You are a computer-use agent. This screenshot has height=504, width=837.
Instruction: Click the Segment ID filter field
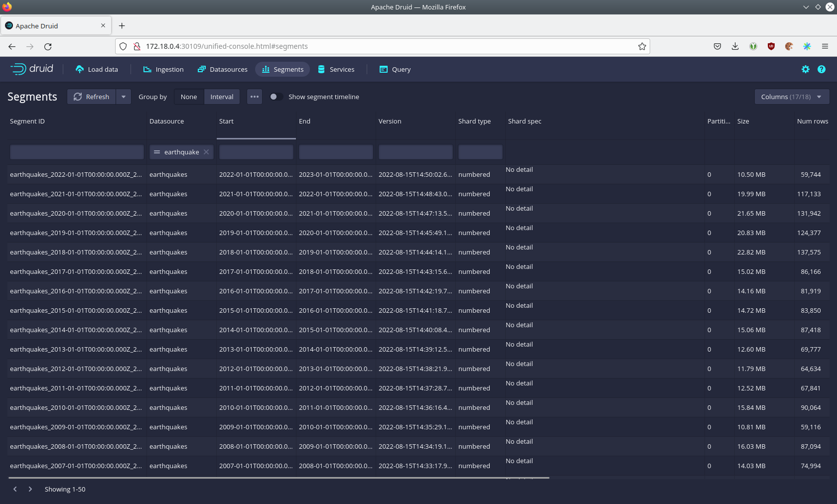click(77, 152)
